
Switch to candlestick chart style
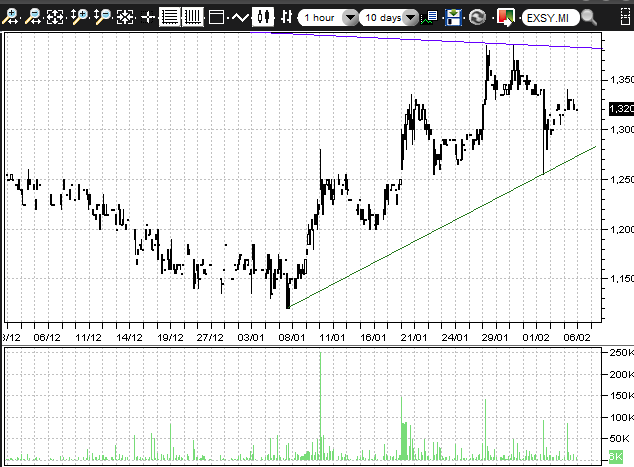[263, 17]
